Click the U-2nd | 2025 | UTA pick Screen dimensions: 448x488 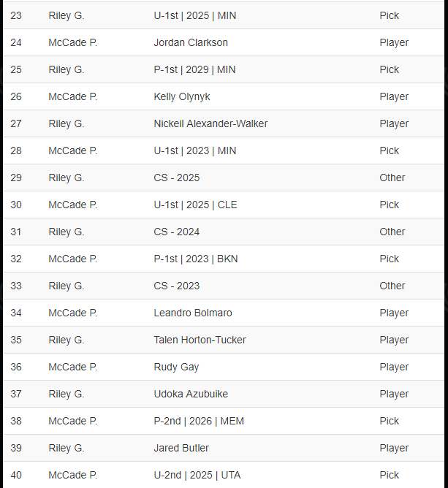(197, 476)
